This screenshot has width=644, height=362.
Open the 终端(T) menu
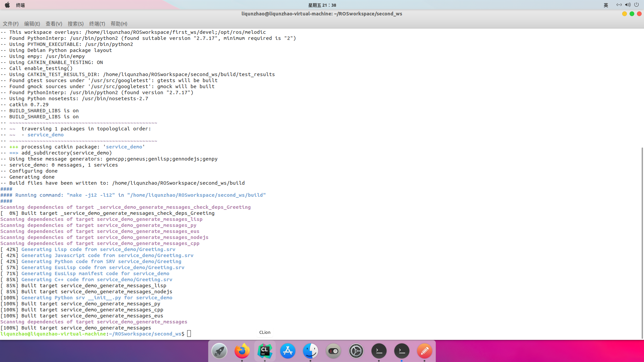[97, 24]
